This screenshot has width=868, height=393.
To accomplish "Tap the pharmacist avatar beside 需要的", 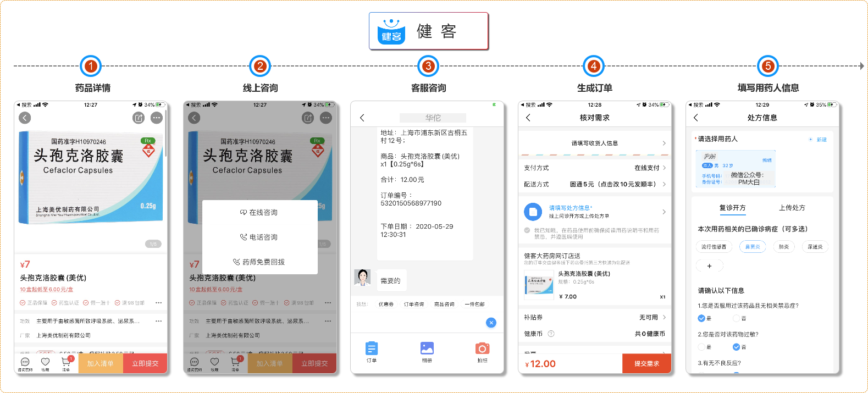I will click(362, 278).
